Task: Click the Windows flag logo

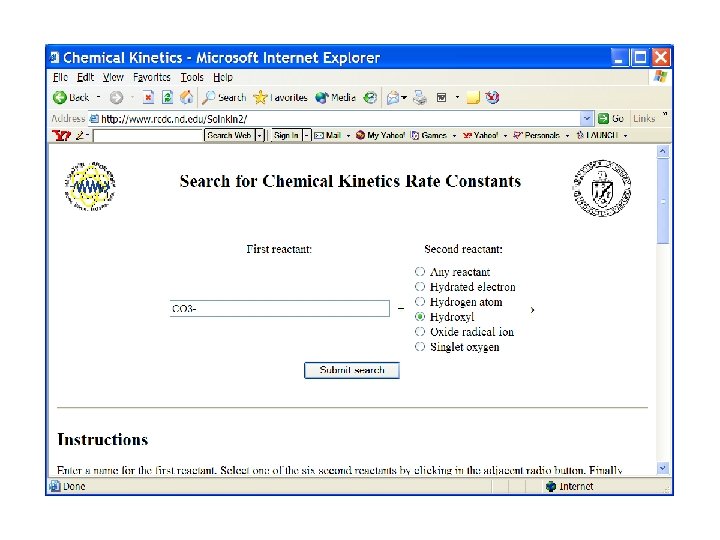Action: 660,76
